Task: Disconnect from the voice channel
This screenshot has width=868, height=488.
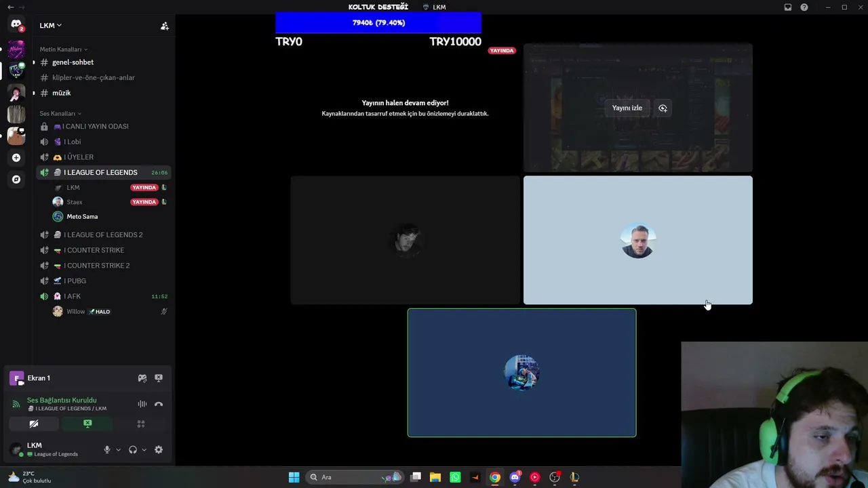Action: [159, 404]
